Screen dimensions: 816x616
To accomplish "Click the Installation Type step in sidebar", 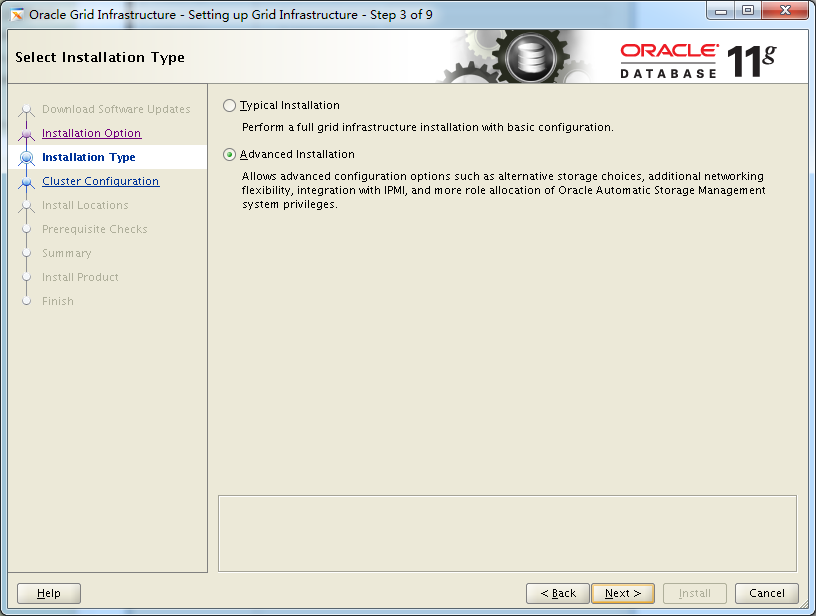I will pos(88,157).
